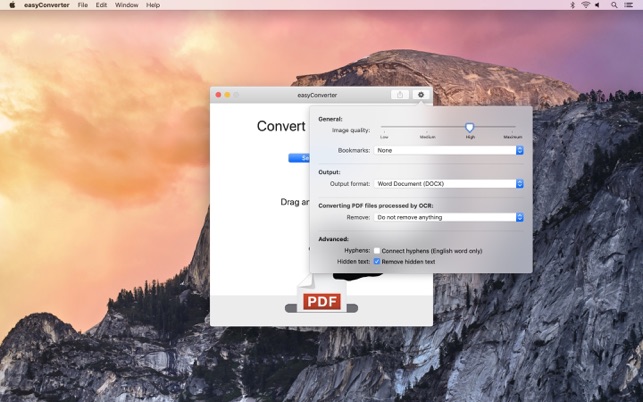Set image quality slider to Maximum
This screenshot has width=643, height=402.
point(514,127)
